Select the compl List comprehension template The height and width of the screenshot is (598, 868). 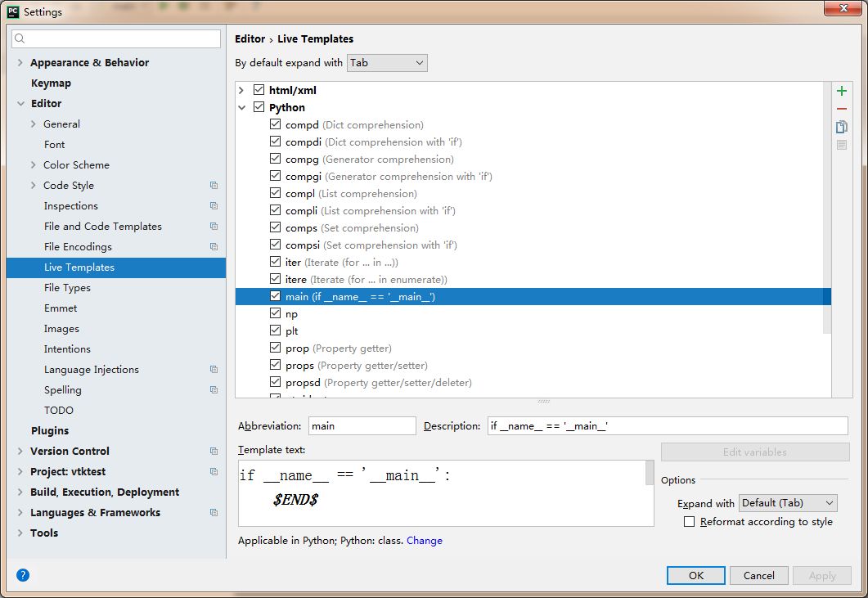tap(351, 193)
